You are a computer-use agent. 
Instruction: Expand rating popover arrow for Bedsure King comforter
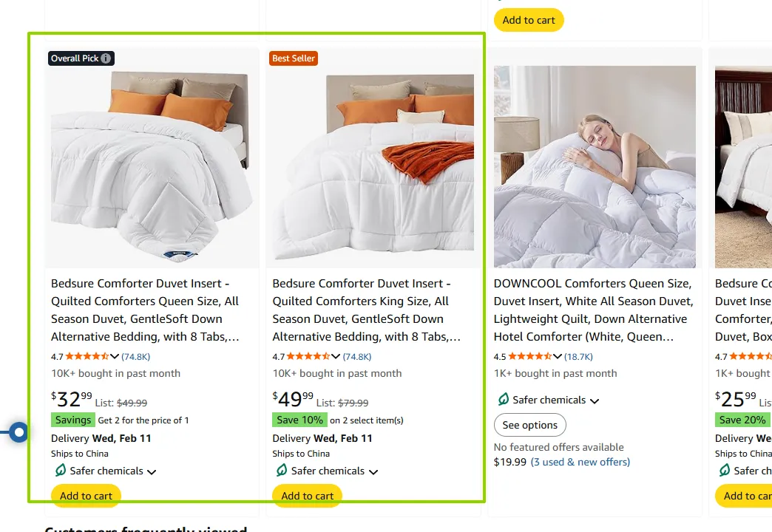pos(336,357)
